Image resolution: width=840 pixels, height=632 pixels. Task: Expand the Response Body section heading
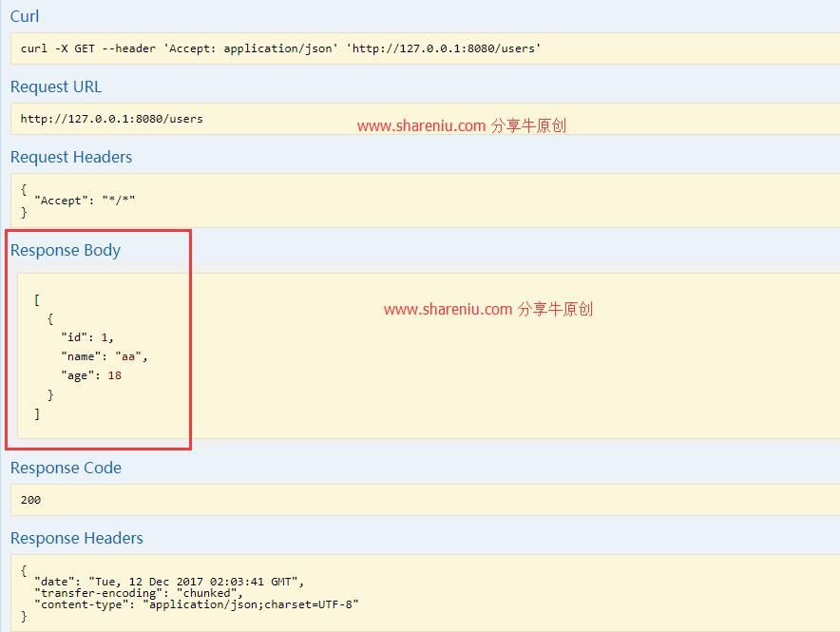pos(65,250)
